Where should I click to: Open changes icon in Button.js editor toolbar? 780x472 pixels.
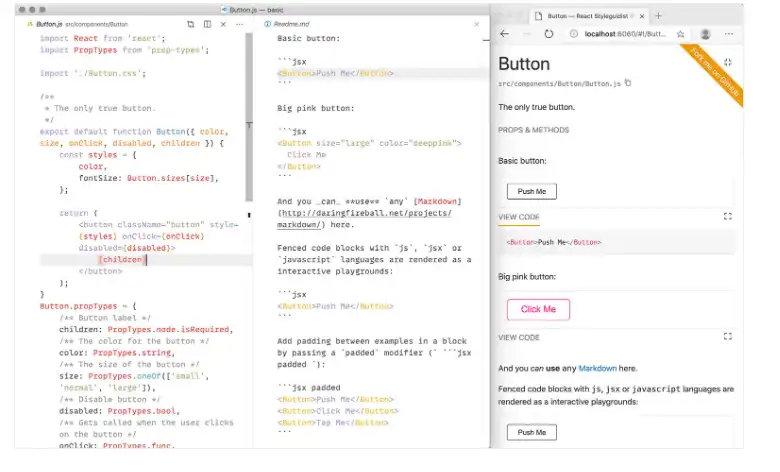click(191, 24)
